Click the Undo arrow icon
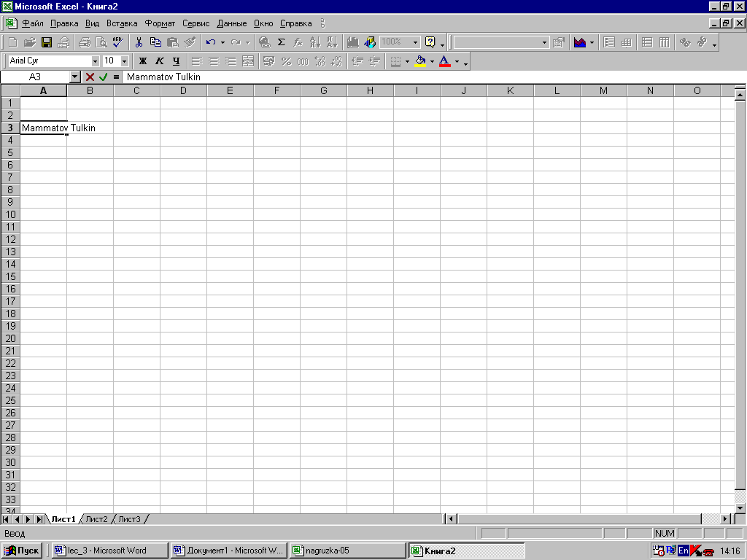The width and height of the screenshot is (747, 560). (x=211, y=42)
